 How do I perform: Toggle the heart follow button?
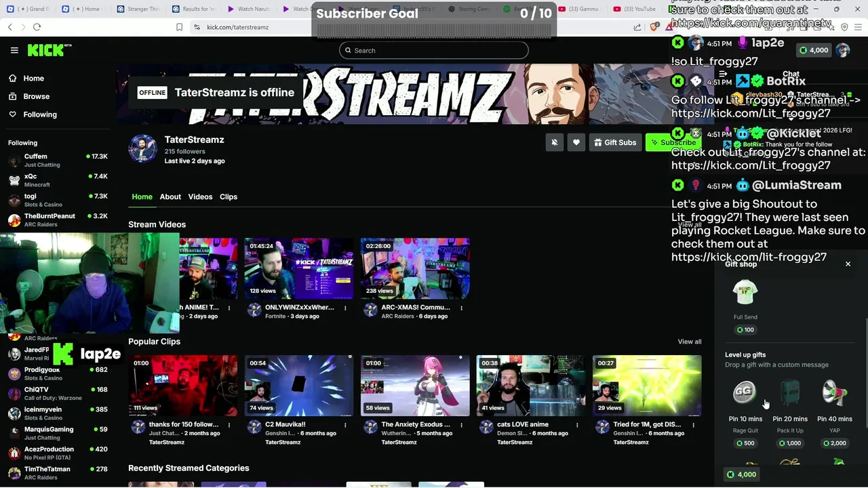[x=576, y=142]
